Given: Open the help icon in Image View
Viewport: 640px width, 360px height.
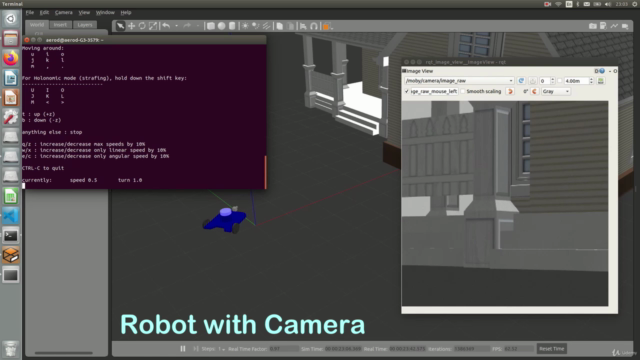Looking at the screenshot, I should 602,71.
